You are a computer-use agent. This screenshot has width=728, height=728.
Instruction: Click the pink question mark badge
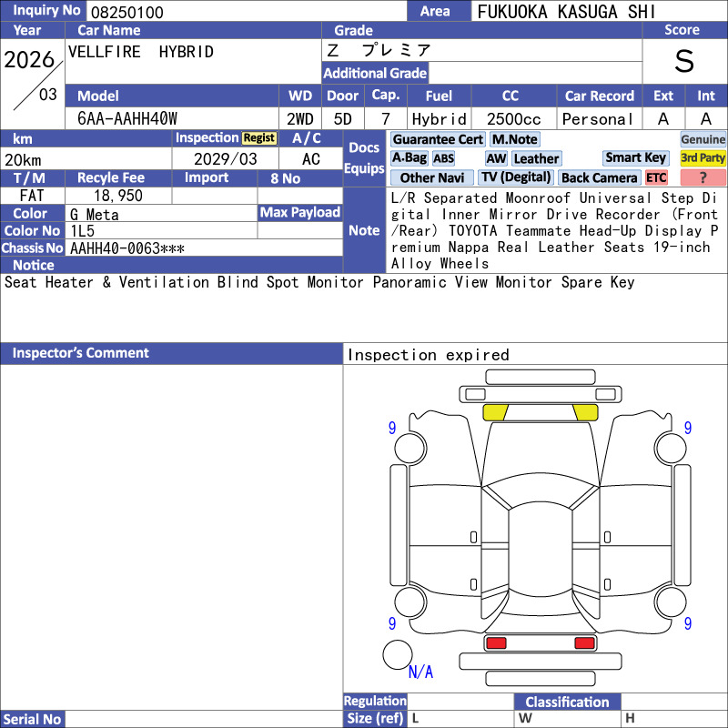click(x=703, y=177)
